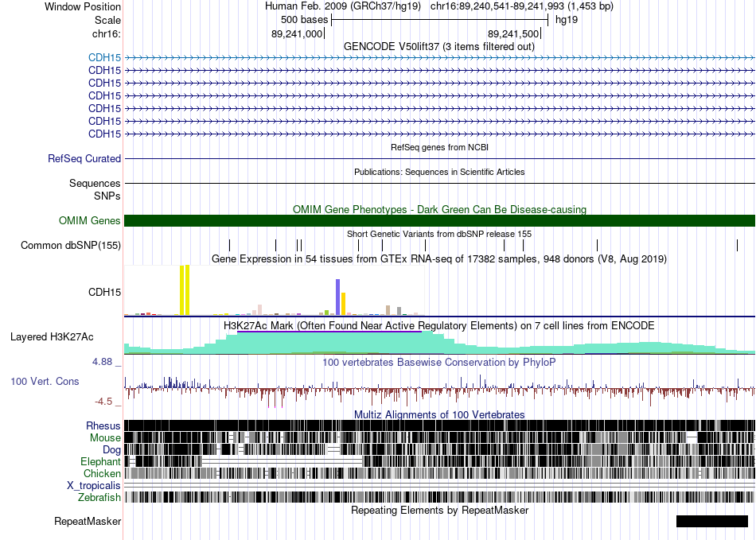Click the 89,241,000 position marker
This screenshot has width=756, height=540.
[297, 33]
